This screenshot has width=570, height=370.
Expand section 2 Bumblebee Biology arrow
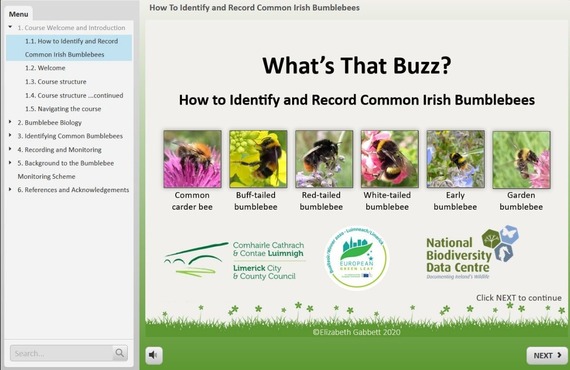tap(10, 122)
